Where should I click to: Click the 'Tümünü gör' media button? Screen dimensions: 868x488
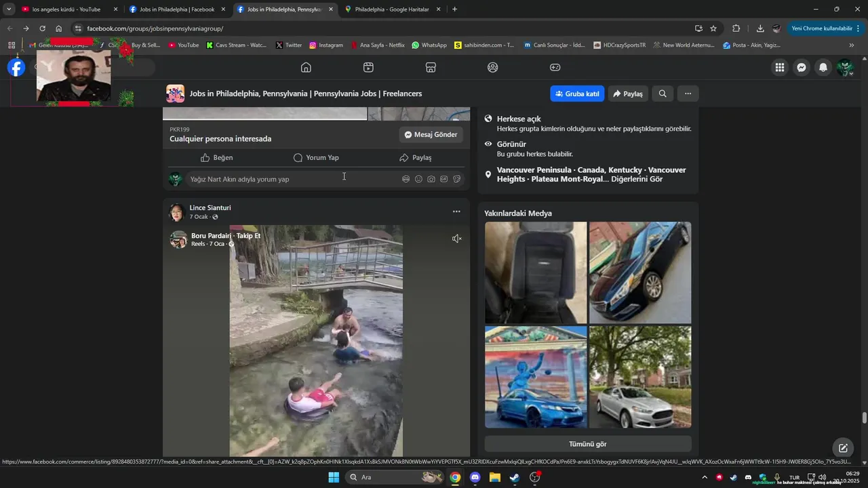(x=588, y=444)
